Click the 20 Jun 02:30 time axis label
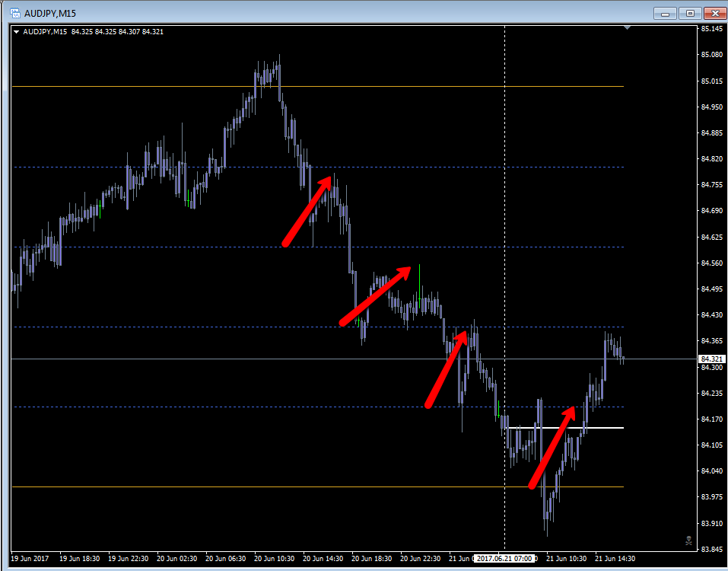This screenshot has width=728, height=571. 177,559
